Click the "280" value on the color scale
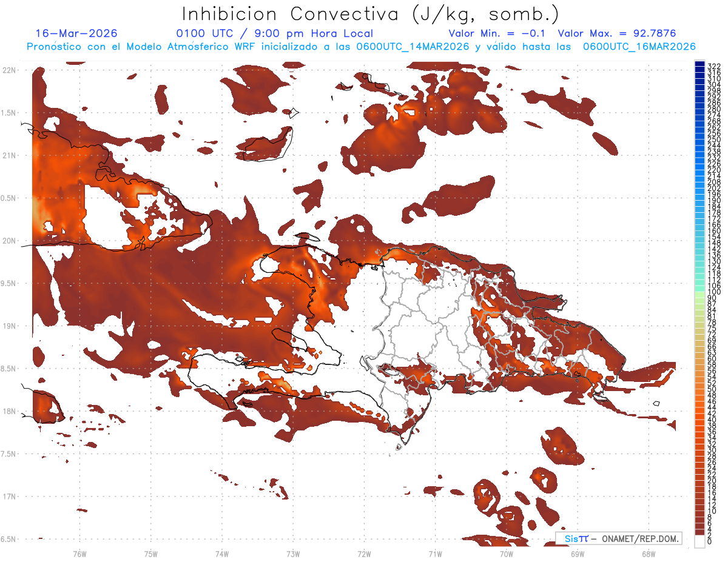 (713, 109)
